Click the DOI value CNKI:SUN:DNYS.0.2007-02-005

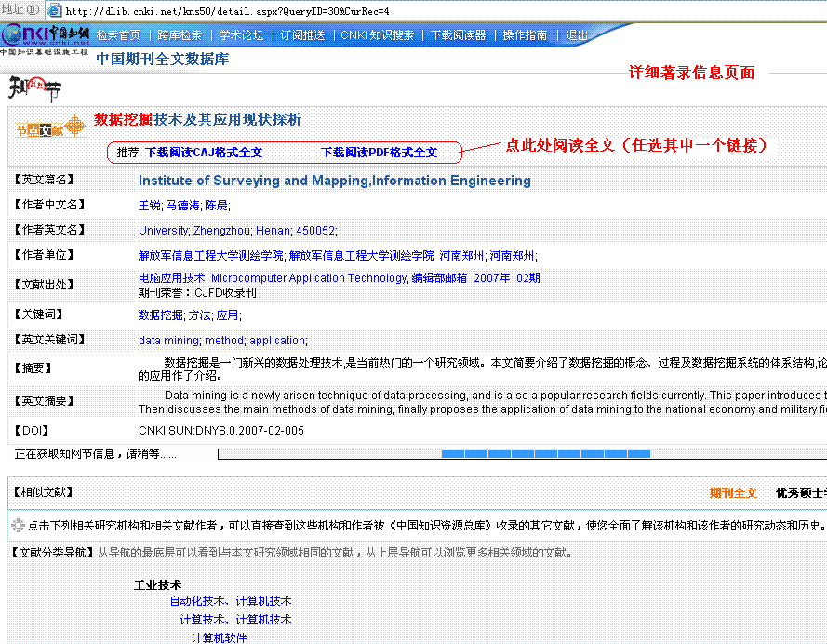221,430
